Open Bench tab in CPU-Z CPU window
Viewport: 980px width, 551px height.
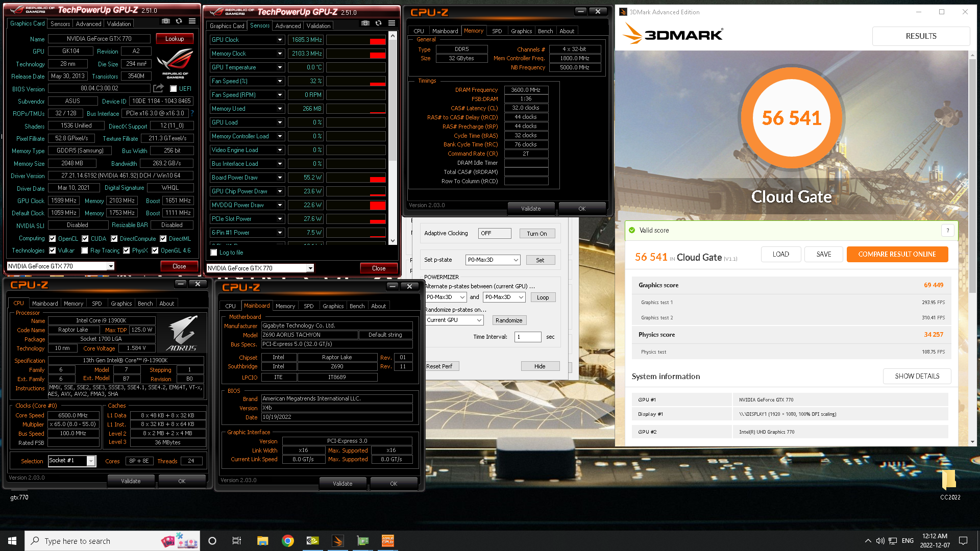click(145, 304)
